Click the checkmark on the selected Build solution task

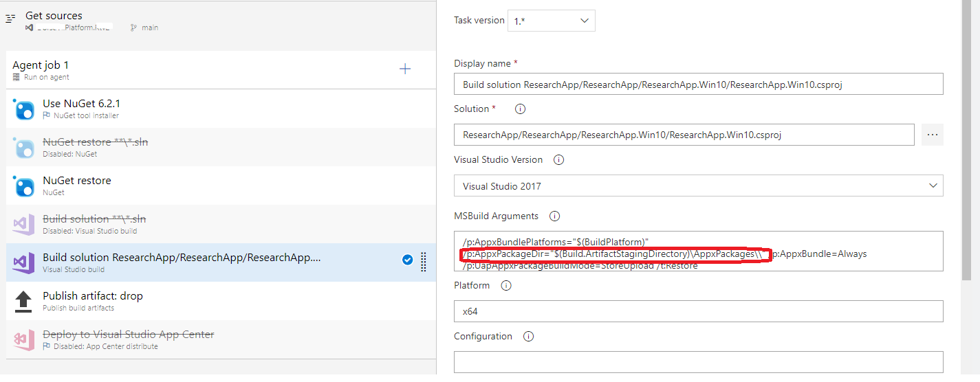[407, 260]
